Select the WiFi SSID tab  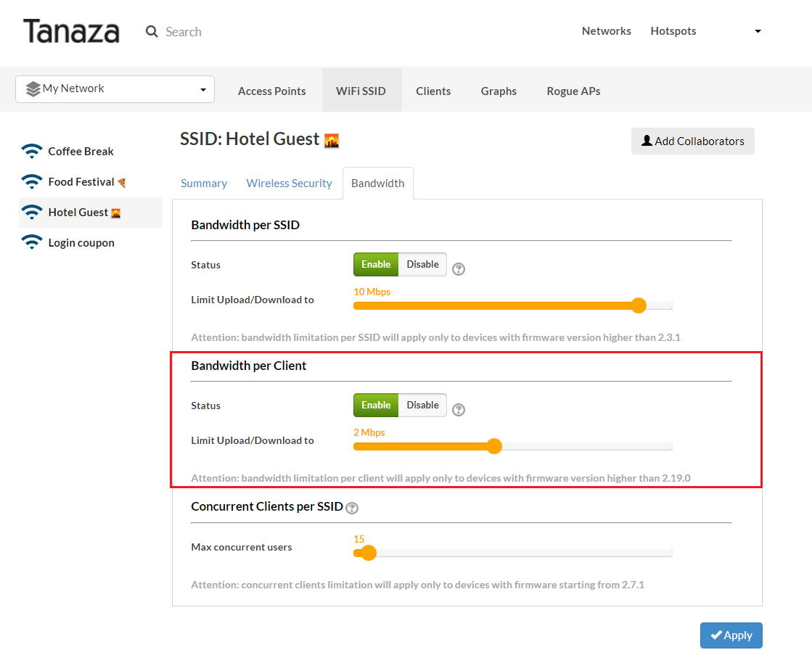(x=361, y=91)
